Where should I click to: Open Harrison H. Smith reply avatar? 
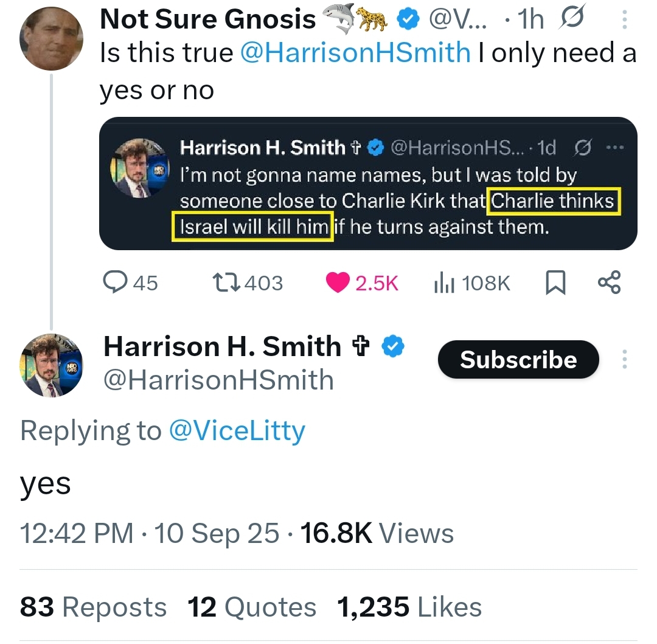pyautogui.click(x=51, y=366)
